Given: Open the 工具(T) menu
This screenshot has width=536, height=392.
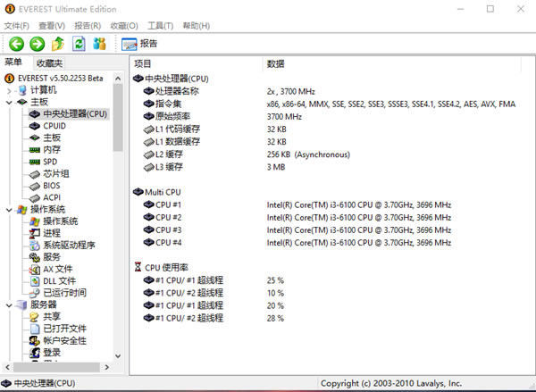Looking at the screenshot, I should pos(160,26).
